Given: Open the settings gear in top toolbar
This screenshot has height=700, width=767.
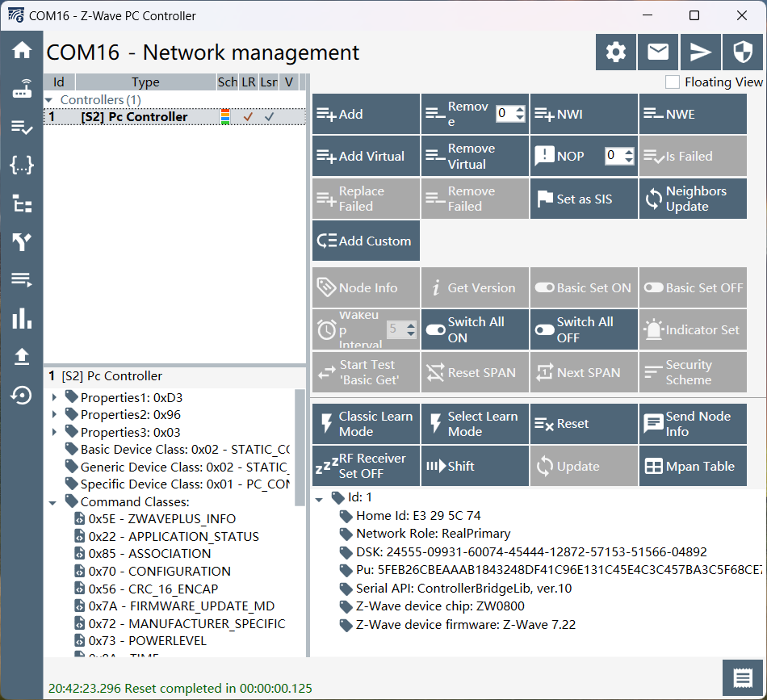Looking at the screenshot, I should point(616,52).
